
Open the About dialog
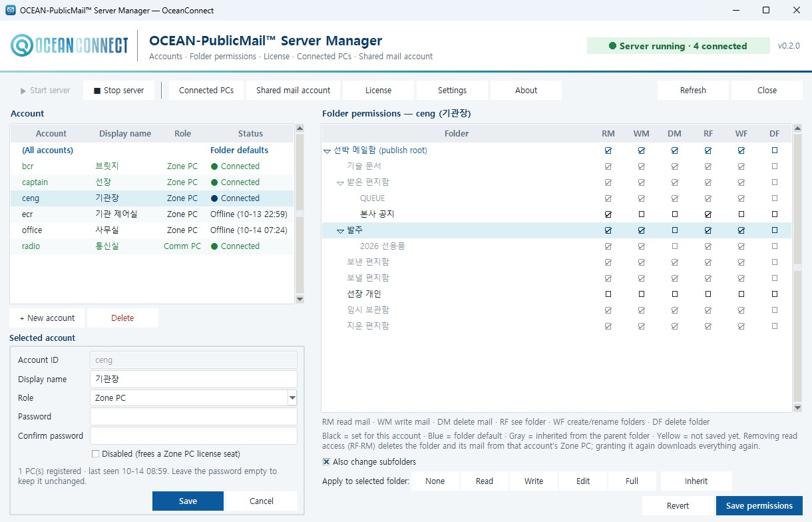pyautogui.click(x=526, y=91)
